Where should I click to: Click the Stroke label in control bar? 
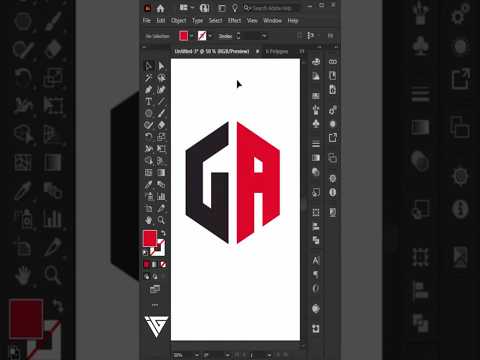[225, 36]
